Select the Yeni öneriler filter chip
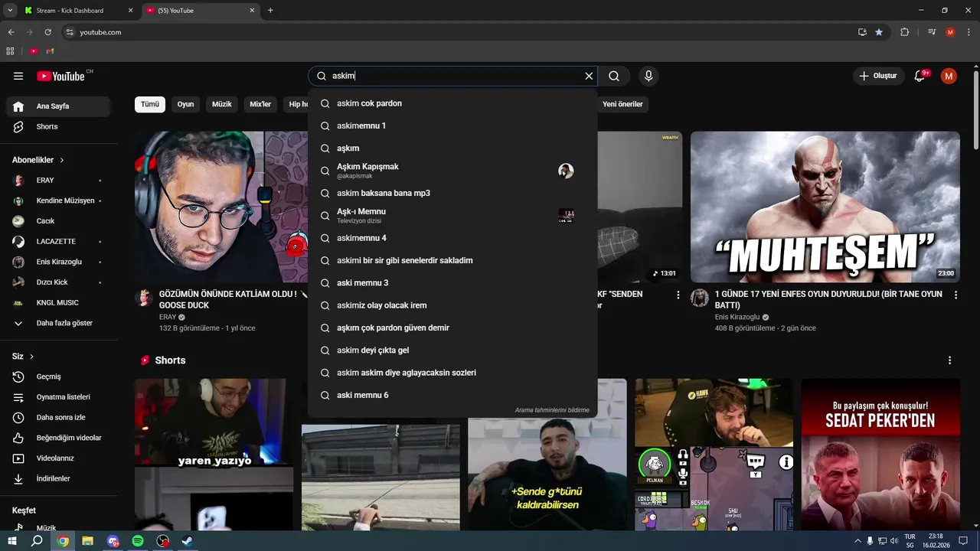Viewport: 980px width, 551px height. click(x=622, y=104)
